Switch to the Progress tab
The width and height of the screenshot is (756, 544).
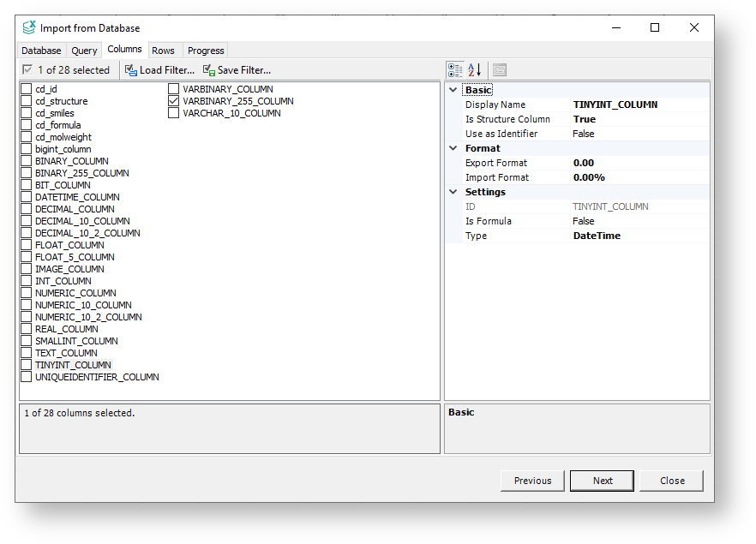pos(205,50)
